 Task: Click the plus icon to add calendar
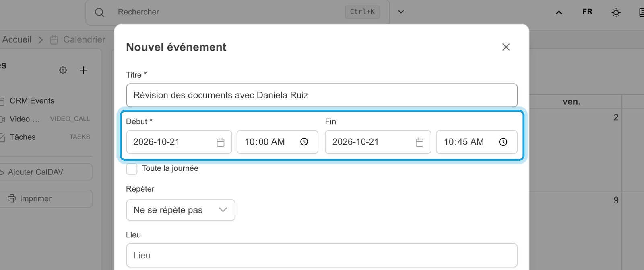pos(83,70)
